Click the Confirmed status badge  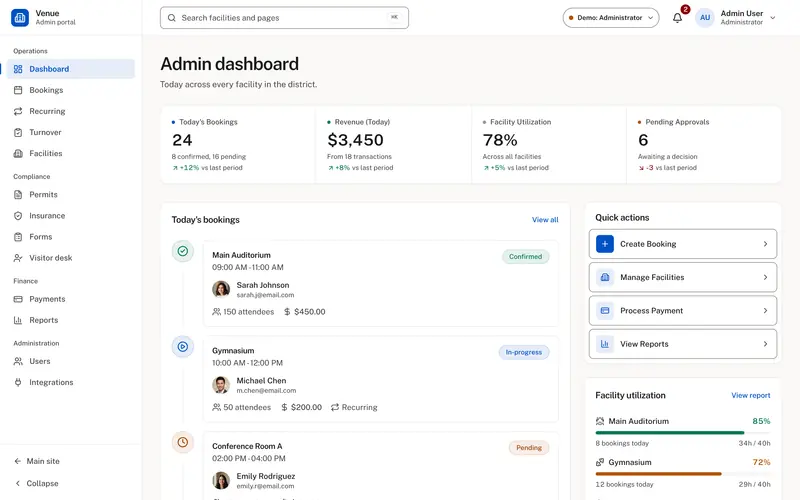click(526, 257)
